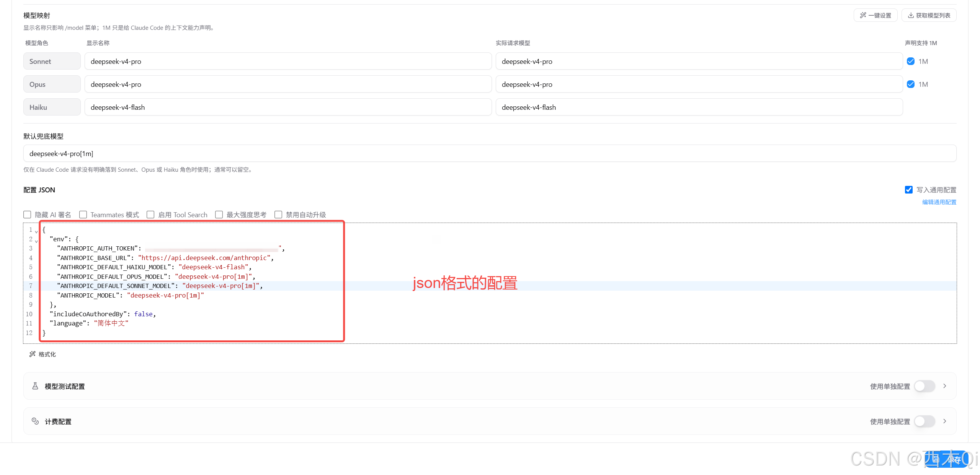Viewport: 980px width, 475px height.
Task: Click the 格式化 format button
Action: [43, 354]
